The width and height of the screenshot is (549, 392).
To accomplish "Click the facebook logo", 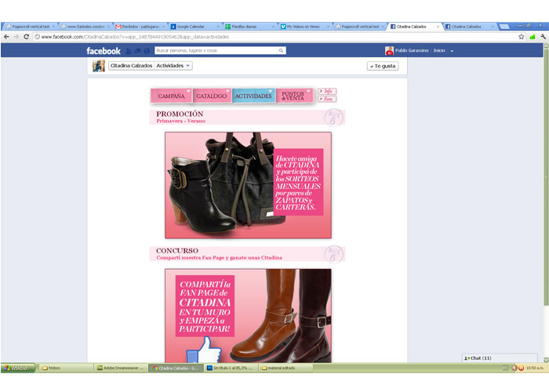I will pyautogui.click(x=104, y=51).
